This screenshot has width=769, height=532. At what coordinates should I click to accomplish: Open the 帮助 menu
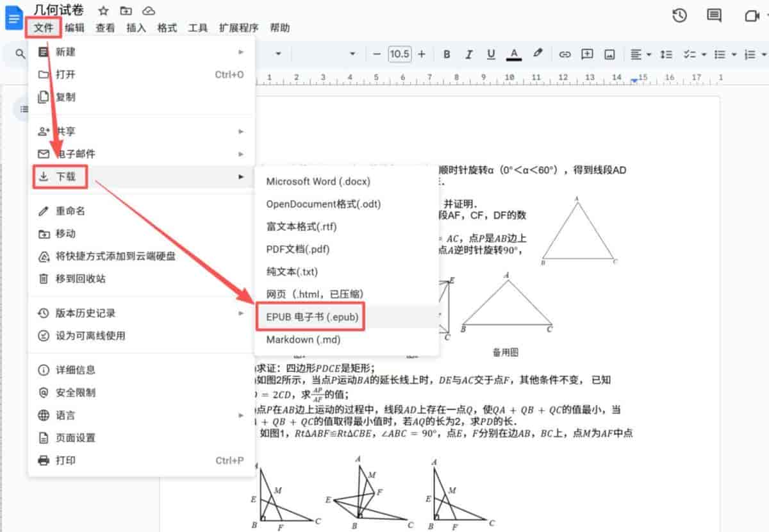279,28
